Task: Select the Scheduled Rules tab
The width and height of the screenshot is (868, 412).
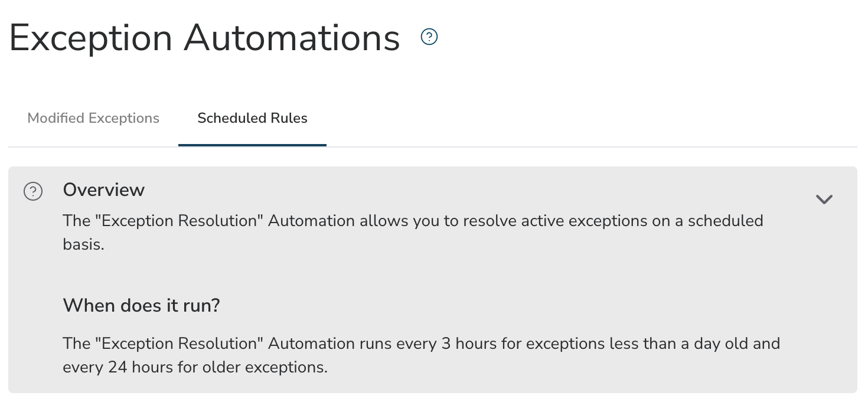Action: (252, 118)
